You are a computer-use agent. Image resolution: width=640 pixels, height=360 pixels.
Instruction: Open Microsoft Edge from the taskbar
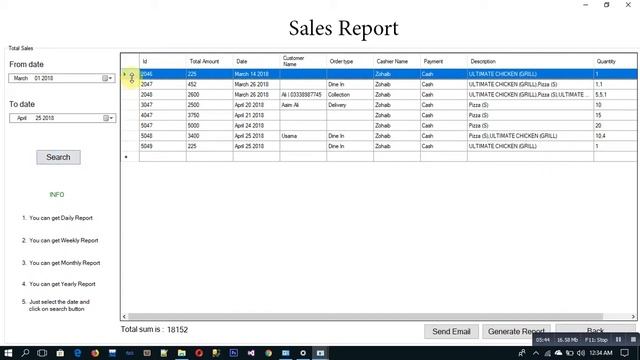[78, 353]
